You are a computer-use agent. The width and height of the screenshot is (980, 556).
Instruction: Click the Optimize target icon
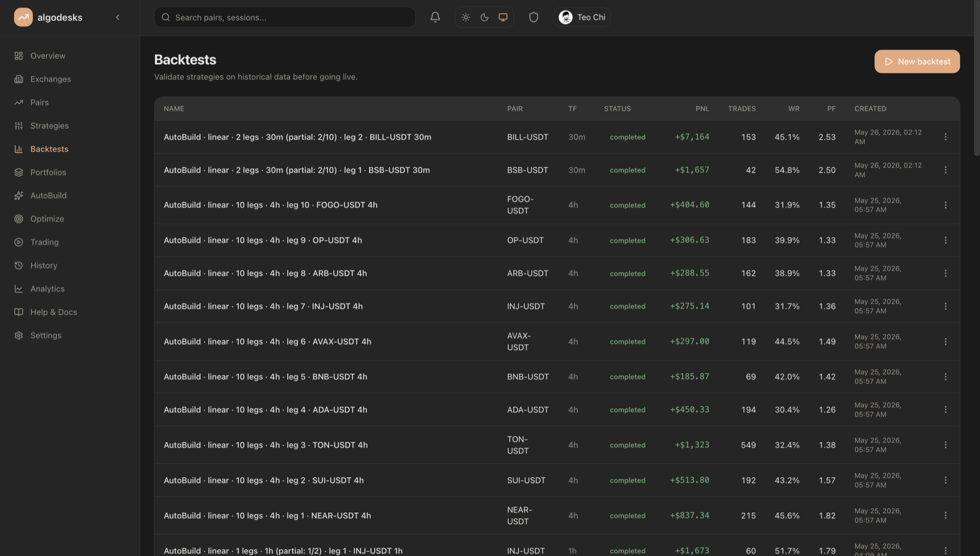(19, 219)
